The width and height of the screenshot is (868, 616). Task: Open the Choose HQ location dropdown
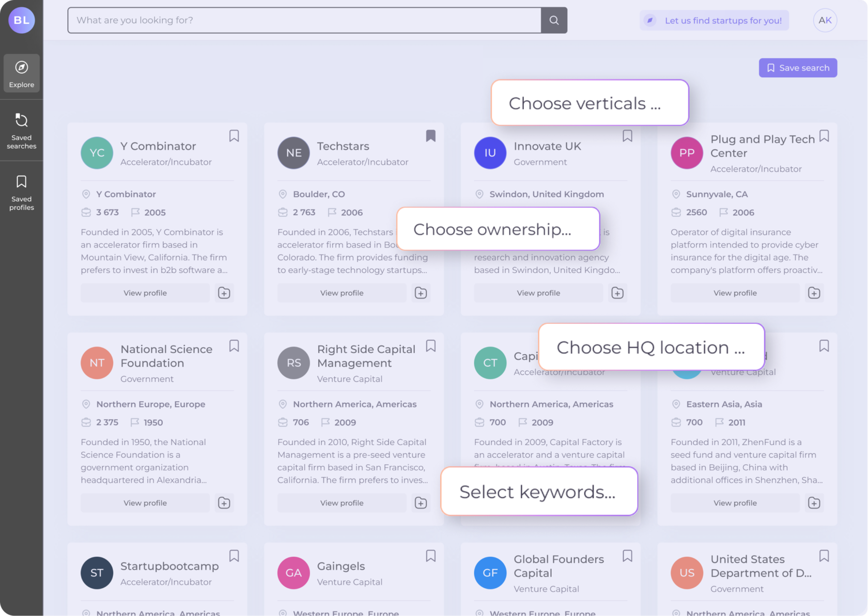[x=652, y=347]
